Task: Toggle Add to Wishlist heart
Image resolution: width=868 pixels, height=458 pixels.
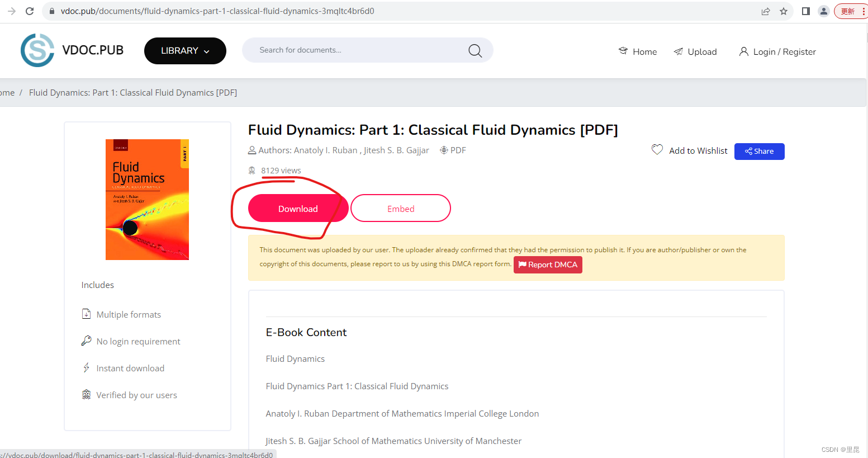Action: click(657, 149)
